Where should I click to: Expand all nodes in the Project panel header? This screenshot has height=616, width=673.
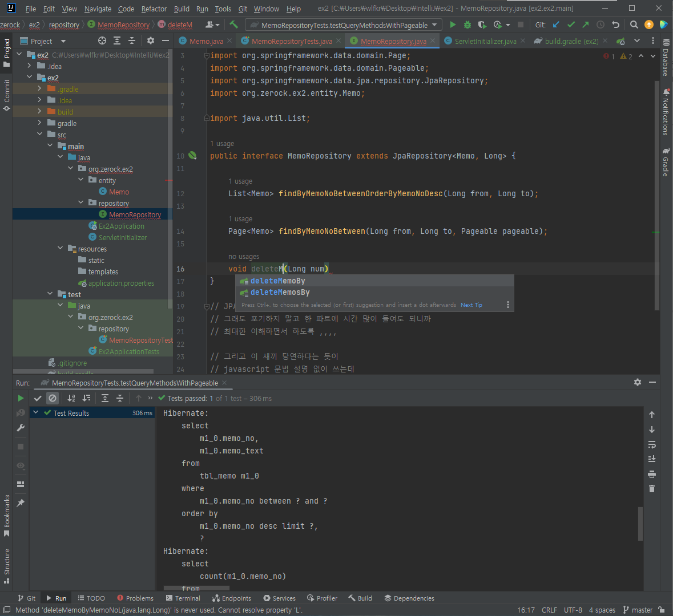point(117,40)
